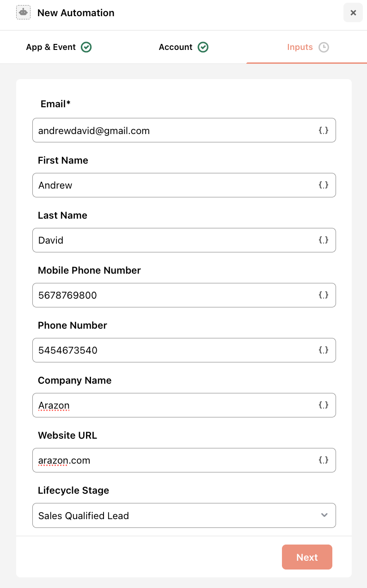Click the variable braces icon in Email field
The image size is (367, 588).
pyautogui.click(x=324, y=130)
